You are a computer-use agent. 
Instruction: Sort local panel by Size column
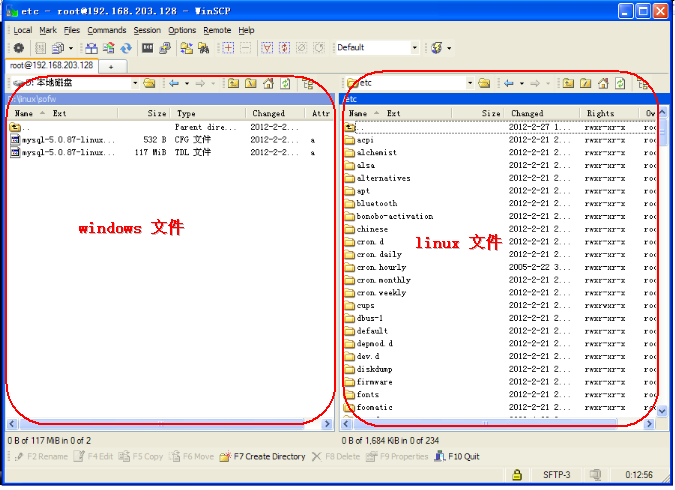click(x=145, y=113)
